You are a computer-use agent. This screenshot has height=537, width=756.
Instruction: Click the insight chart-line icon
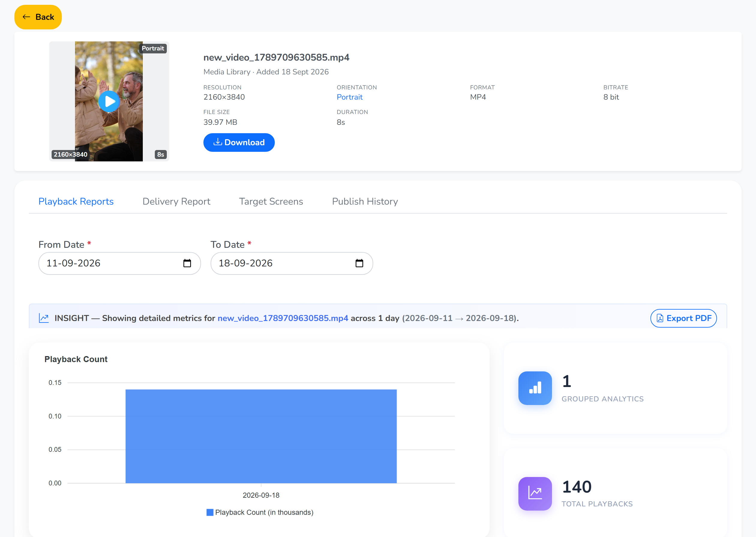[x=44, y=318]
